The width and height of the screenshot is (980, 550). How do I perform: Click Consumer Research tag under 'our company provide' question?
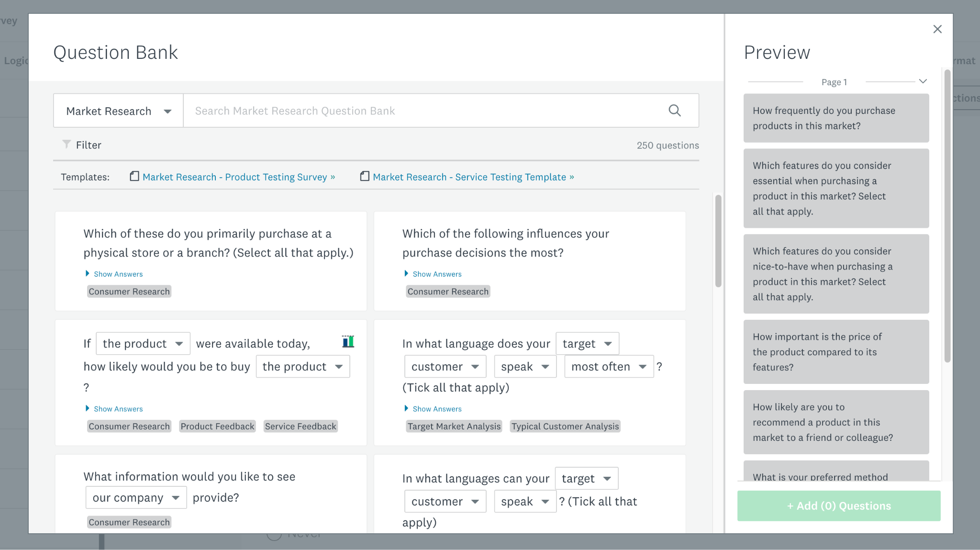tap(129, 522)
